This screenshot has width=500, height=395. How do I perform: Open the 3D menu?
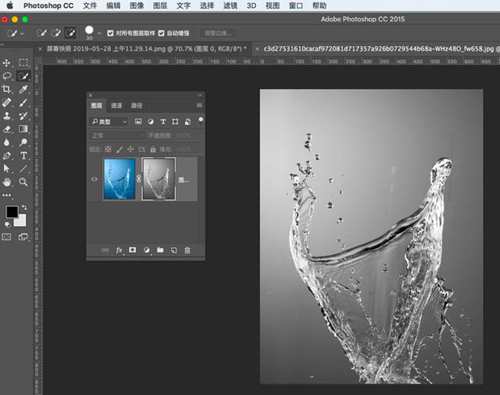(251, 6)
